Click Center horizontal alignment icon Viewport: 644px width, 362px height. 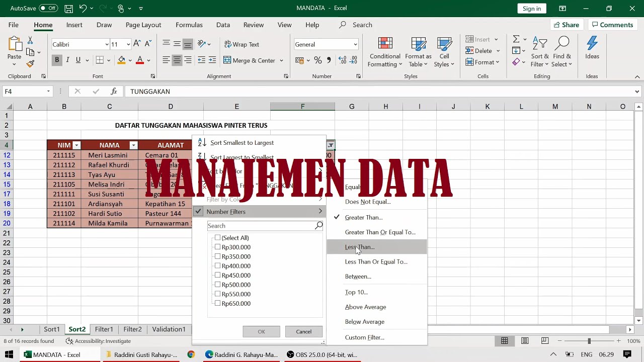click(x=177, y=60)
